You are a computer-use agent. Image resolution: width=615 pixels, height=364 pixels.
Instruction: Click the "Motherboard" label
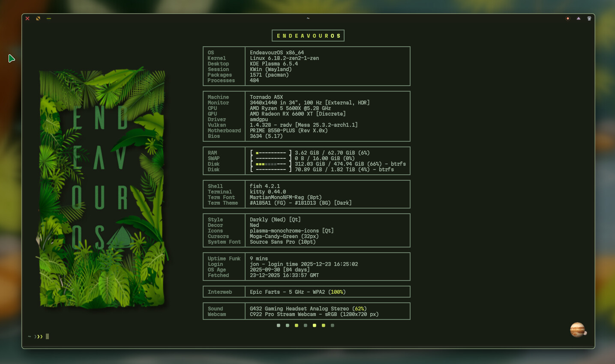pyautogui.click(x=224, y=131)
